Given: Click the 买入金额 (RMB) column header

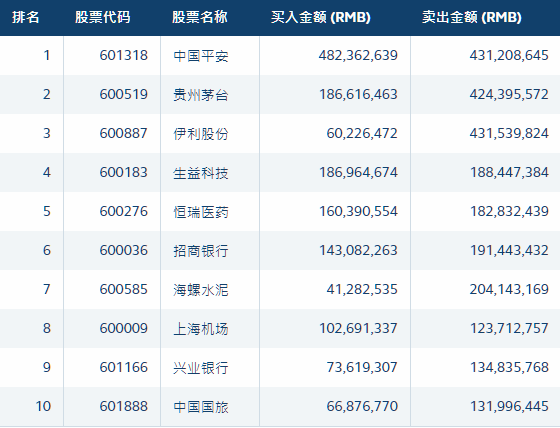Looking at the screenshot, I should click(x=321, y=17).
